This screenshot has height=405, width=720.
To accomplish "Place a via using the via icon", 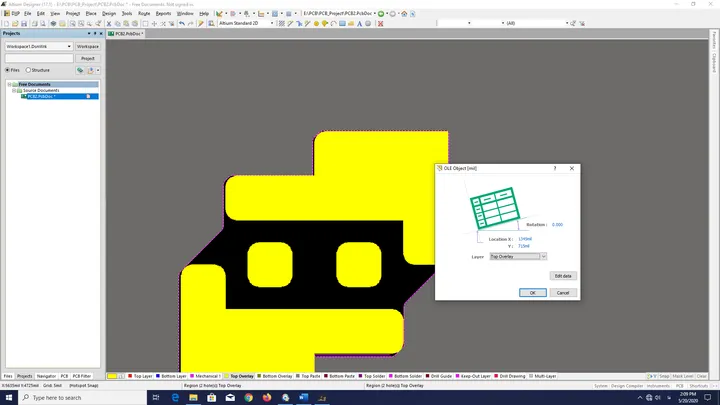I will 325,23.
